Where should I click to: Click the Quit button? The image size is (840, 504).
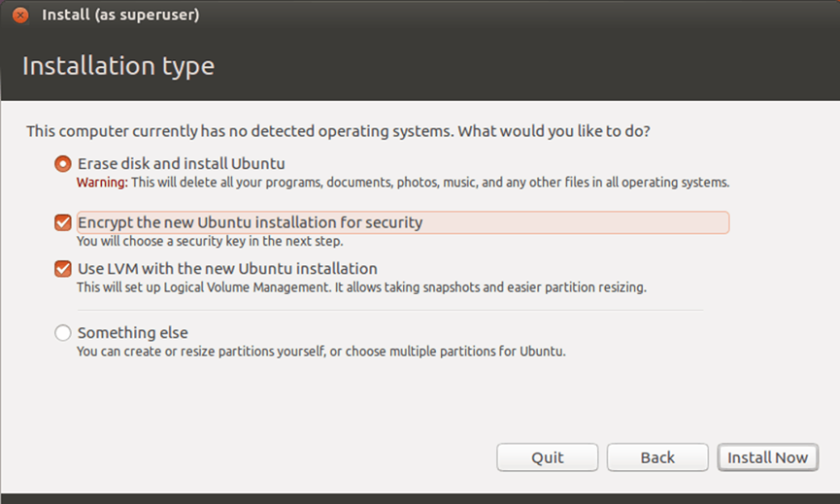point(547,457)
